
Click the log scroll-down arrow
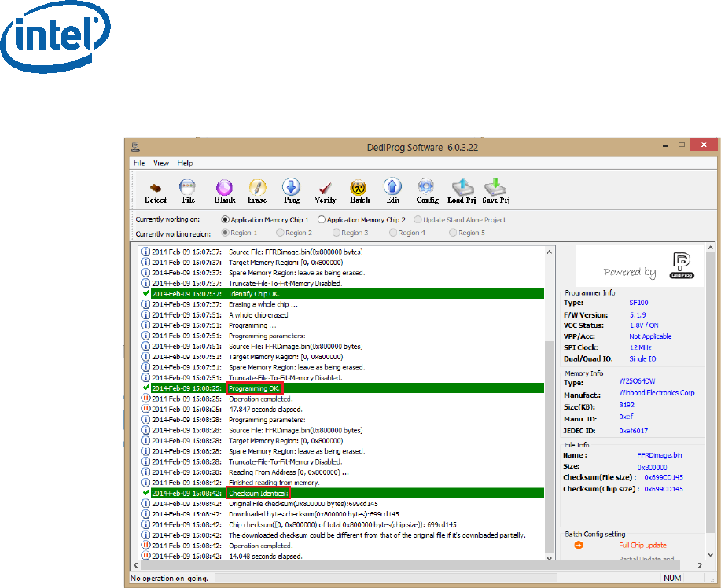549,557
